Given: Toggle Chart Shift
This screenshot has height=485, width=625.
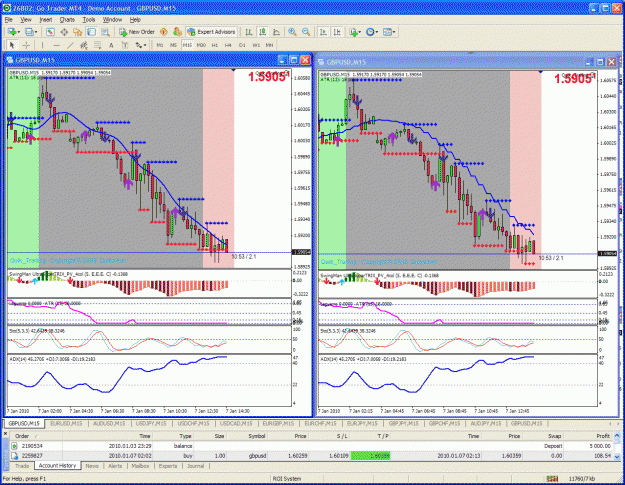Looking at the screenshot, I should 337,32.
